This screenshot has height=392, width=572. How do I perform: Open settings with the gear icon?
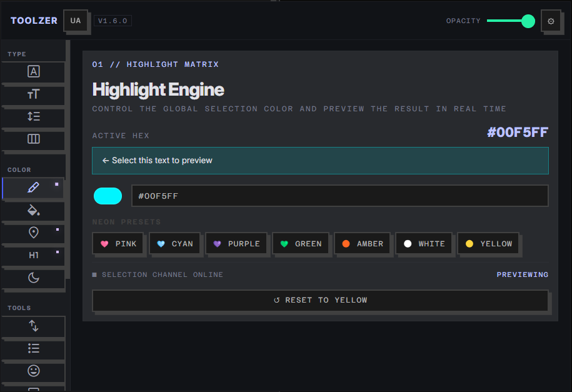(551, 21)
